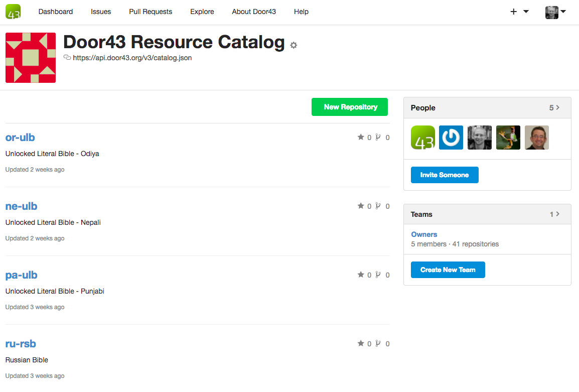Open the green 43 member avatar
The height and width of the screenshot is (392, 579).
point(423,138)
